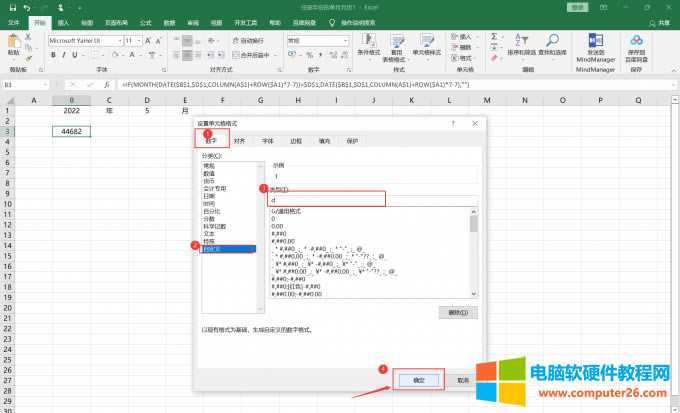Switch to the 对齐 tab in dialog

[x=239, y=142]
